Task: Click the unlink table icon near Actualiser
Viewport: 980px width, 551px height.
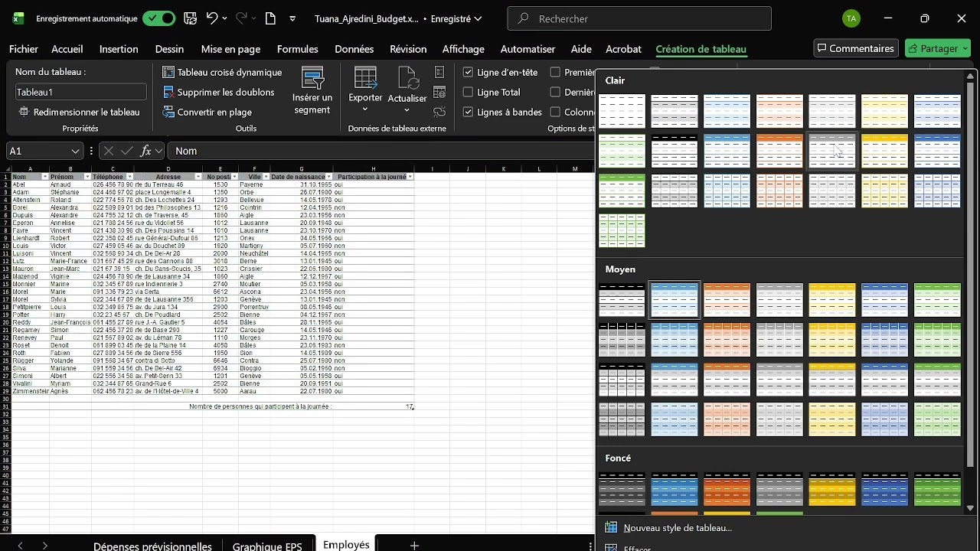Action: point(439,112)
